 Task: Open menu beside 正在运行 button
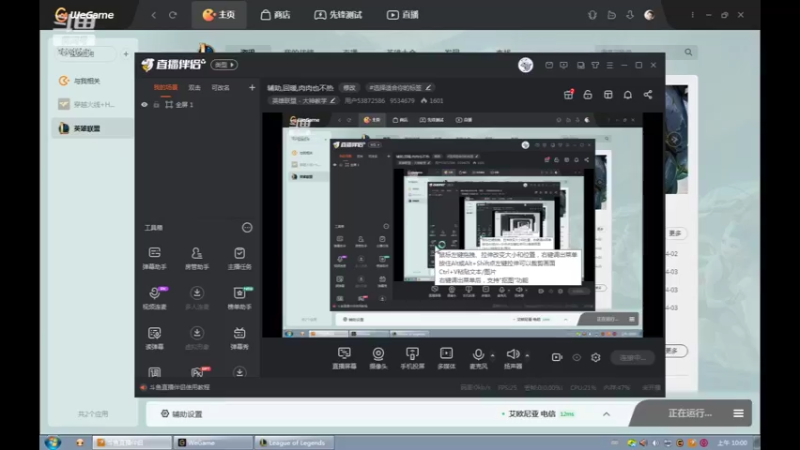click(x=738, y=413)
